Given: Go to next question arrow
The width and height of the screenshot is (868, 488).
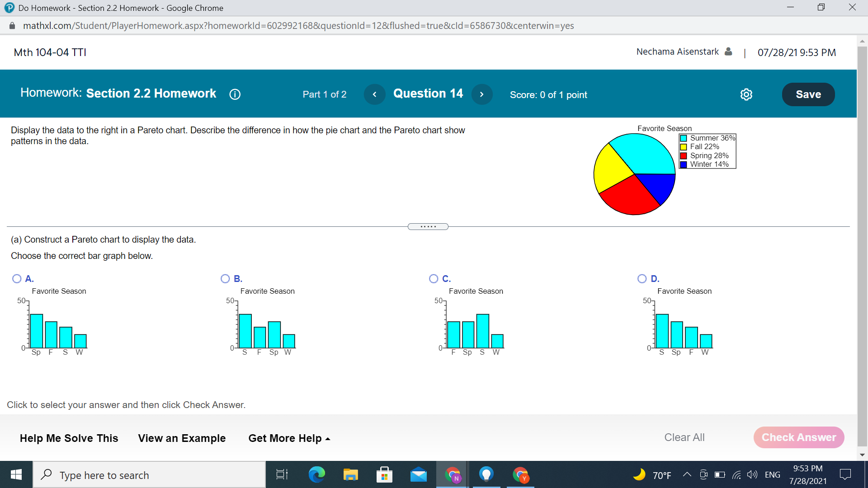Looking at the screenshot, I should [x=482, y=94].
